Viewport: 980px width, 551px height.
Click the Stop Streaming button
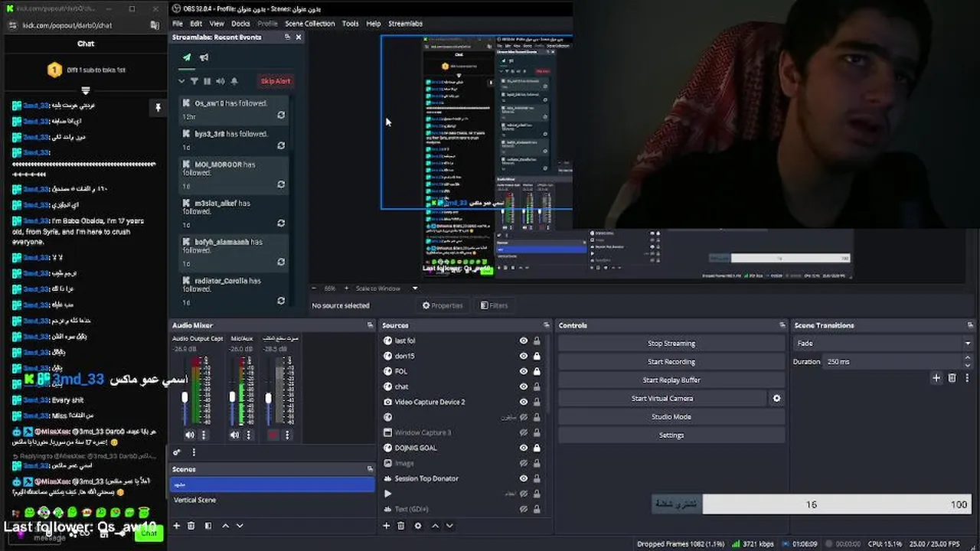[x=671, y=344]
